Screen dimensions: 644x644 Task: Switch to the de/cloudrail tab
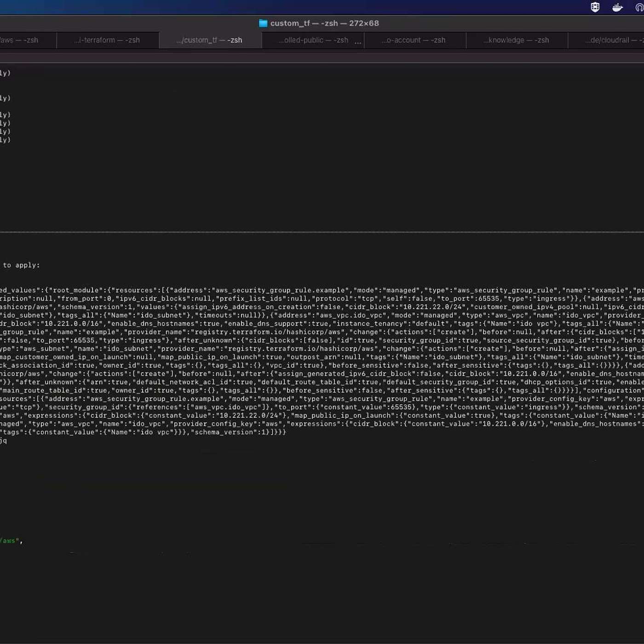[x=612, y=40]
